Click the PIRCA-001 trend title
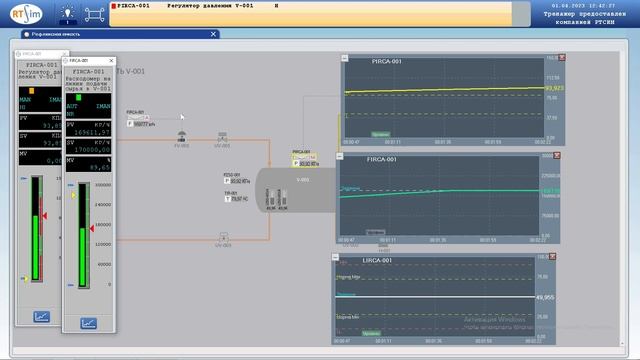640x360 pixels. 387,62
